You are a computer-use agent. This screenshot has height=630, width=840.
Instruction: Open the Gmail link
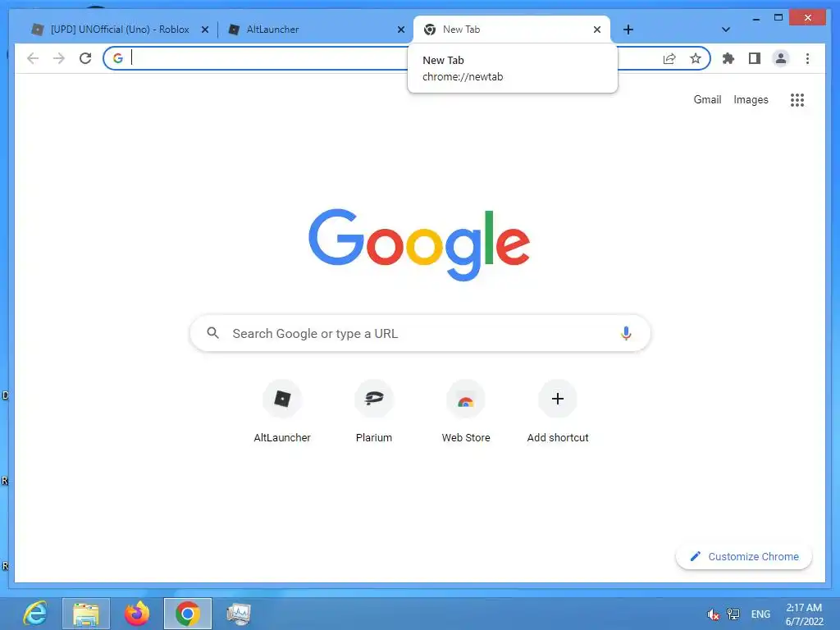pyautogui.click(x=707, y=99)
